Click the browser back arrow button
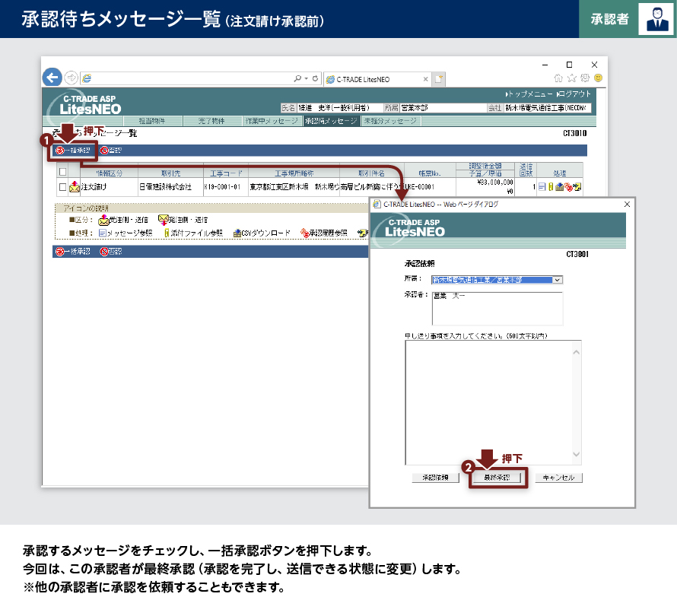Image resolution: width=677 pixels, height=616 pixels. (x=52, y=78)
